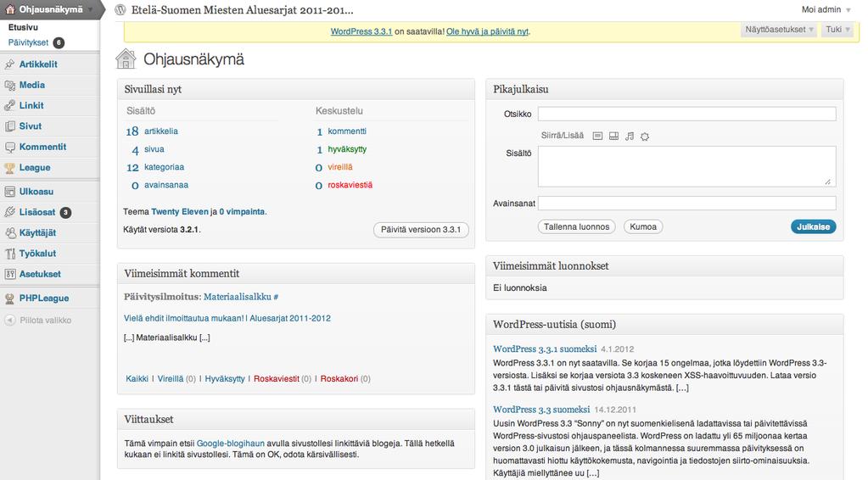Screen dimensions: 868x480
Task: Open the Näyttöasetukset screen options dropdown
Action: coord(779,30)
